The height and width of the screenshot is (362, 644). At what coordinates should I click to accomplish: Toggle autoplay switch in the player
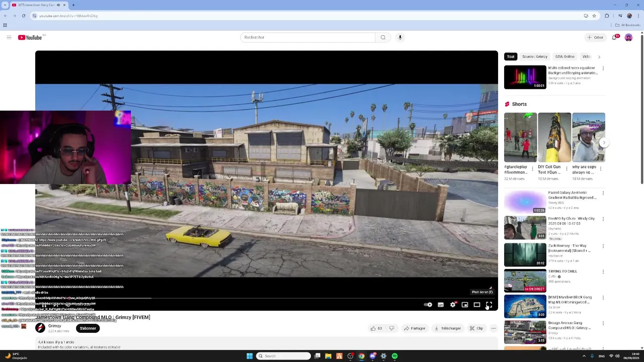(428, 305)
